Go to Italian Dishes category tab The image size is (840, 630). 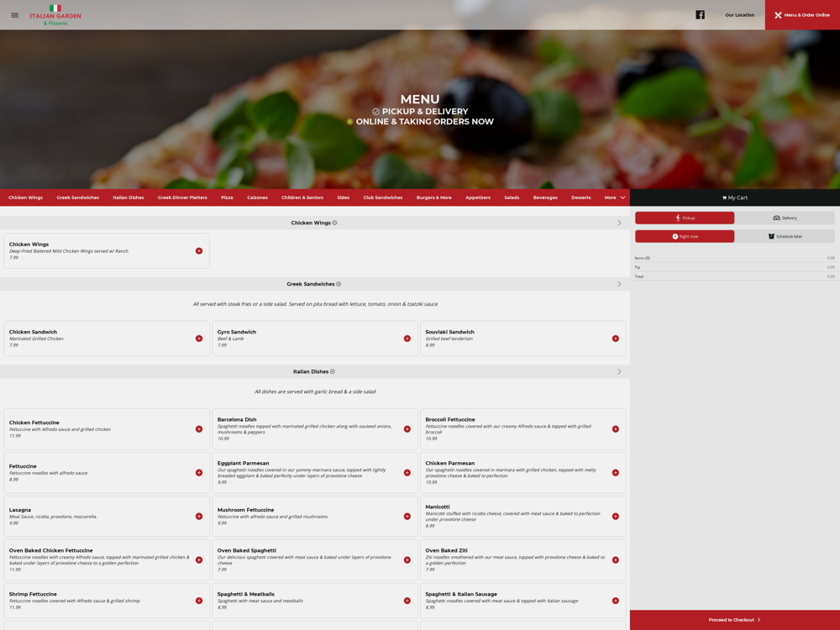pyautogui.click(x=128, y=197)
